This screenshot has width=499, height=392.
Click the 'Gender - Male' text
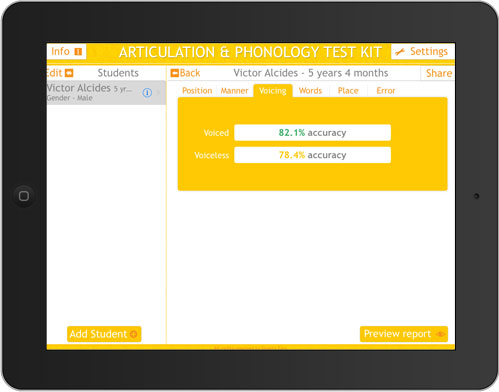[70, 98]
